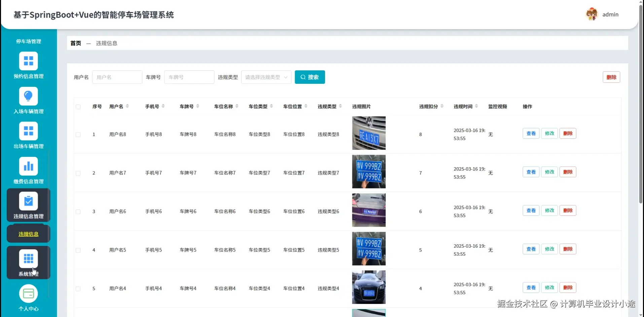Go to 首页 via the breadcrumb
Image resolution: width=644 pixels, height=317 pixels.
[75, 43]
